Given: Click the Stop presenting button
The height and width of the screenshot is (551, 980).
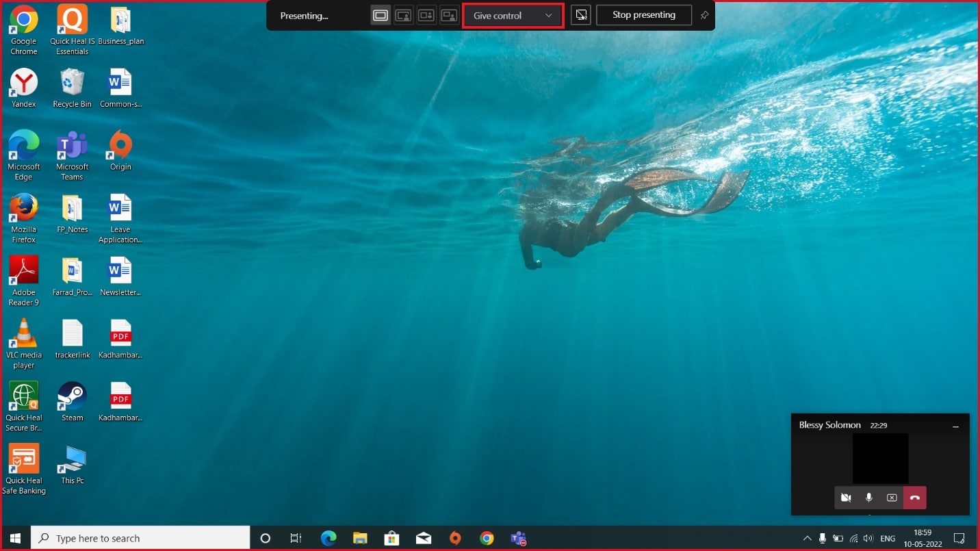Looking at the screenshot, I should click(x=644, y=15).
